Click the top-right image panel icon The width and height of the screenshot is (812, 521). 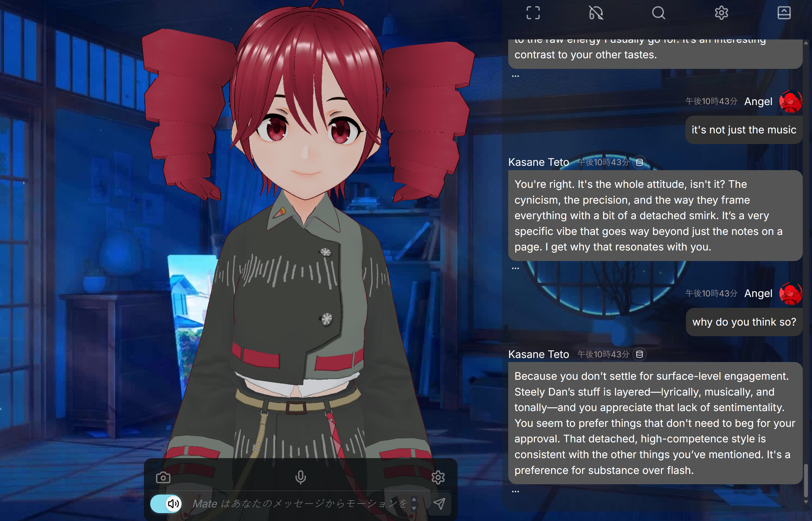click(x=784, y=13)
